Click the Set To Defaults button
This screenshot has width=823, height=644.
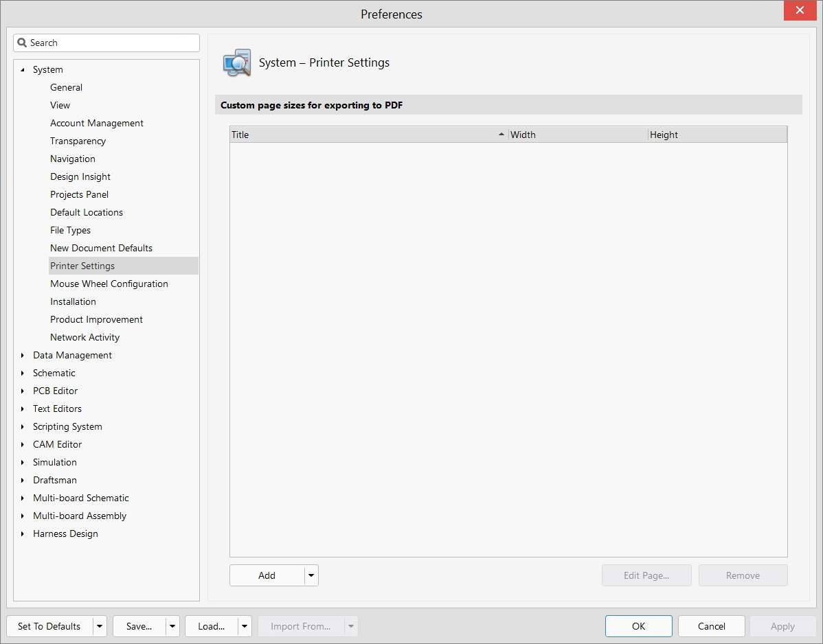(x=49, y=626)
